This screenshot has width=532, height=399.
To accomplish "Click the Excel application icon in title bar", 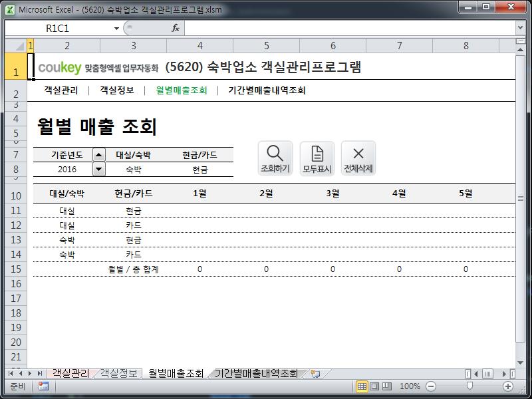I will click(x=10, y=9).
